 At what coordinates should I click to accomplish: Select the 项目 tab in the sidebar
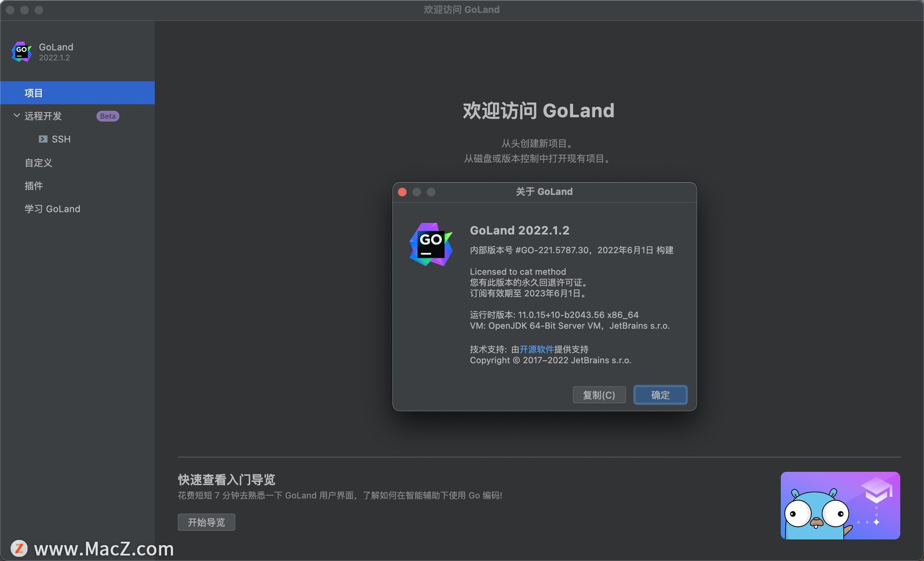click(x=77, y=93)
